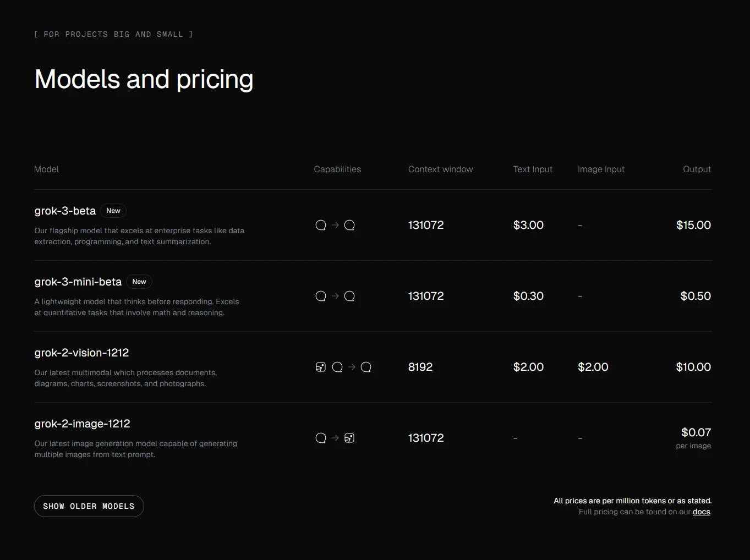Select the grok-3-mini-beta model name

click(x=78, y=282)
